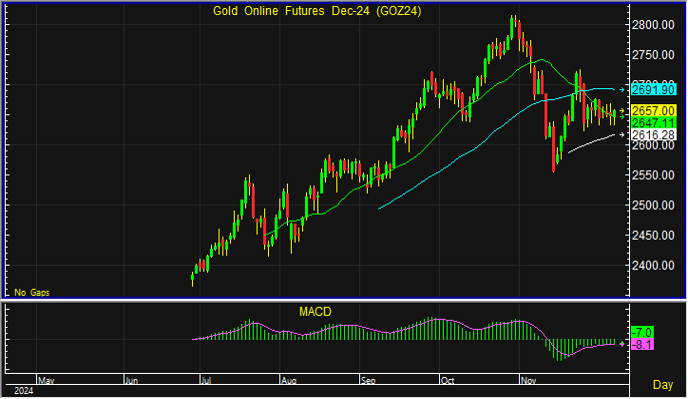This screenshot has height=399, width=688.
Task: Select the green 2647.11 moving average label
Action: click(653, 122)
